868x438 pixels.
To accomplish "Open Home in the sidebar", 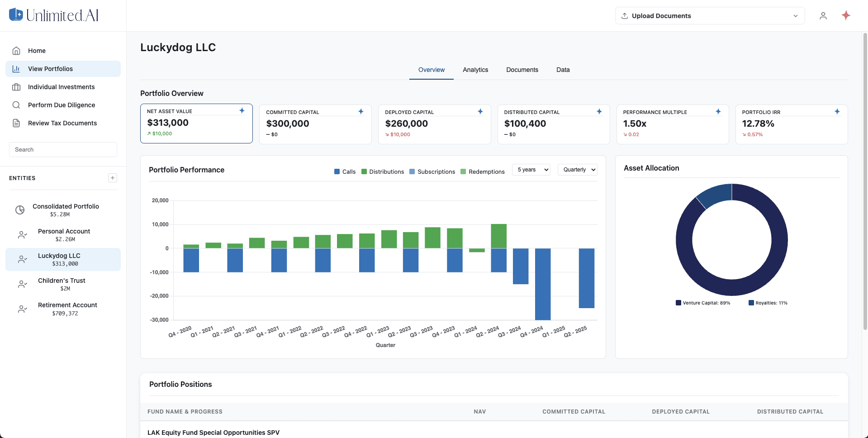I will pyautogui.click(x=63, y=51).
